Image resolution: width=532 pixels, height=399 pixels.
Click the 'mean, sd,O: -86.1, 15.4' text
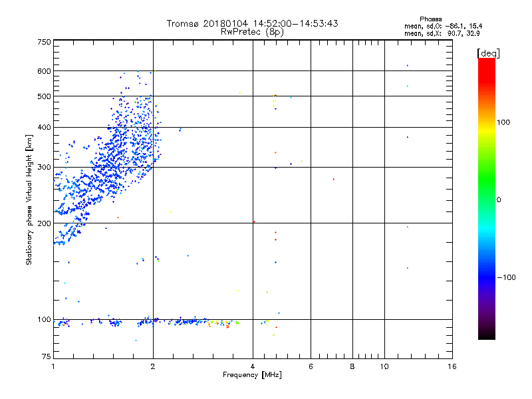(443, 26)
